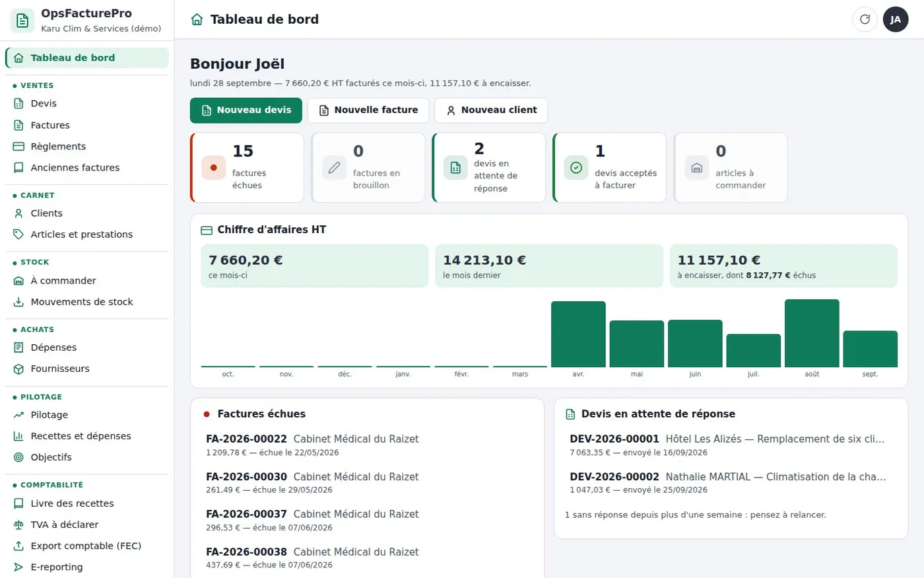This screenshot has width=924, height=578.
Task: Open the JA user avatar menu
Action: pos(896,19)
